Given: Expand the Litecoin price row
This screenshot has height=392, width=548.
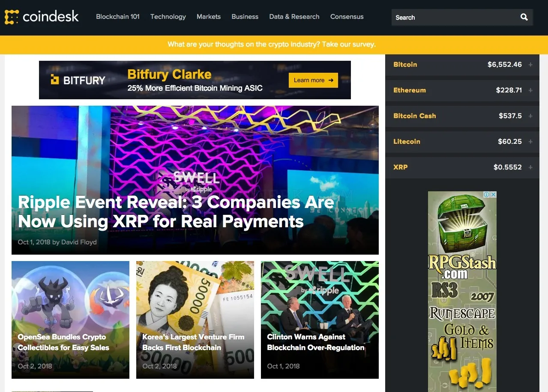Looking at the screenshot, I should click(530, 142).
